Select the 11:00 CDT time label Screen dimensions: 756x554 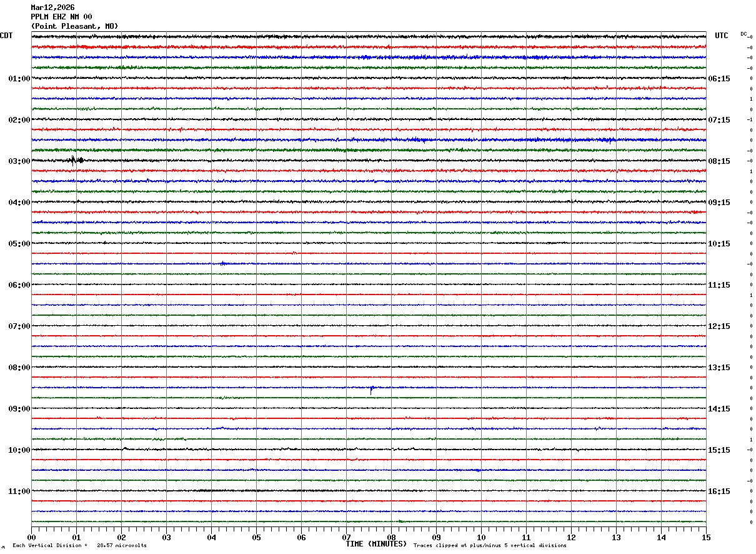point(19,491)
